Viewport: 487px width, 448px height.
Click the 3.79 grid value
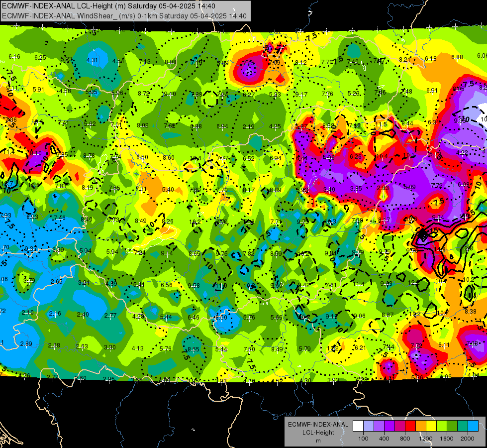click(29, 280)
